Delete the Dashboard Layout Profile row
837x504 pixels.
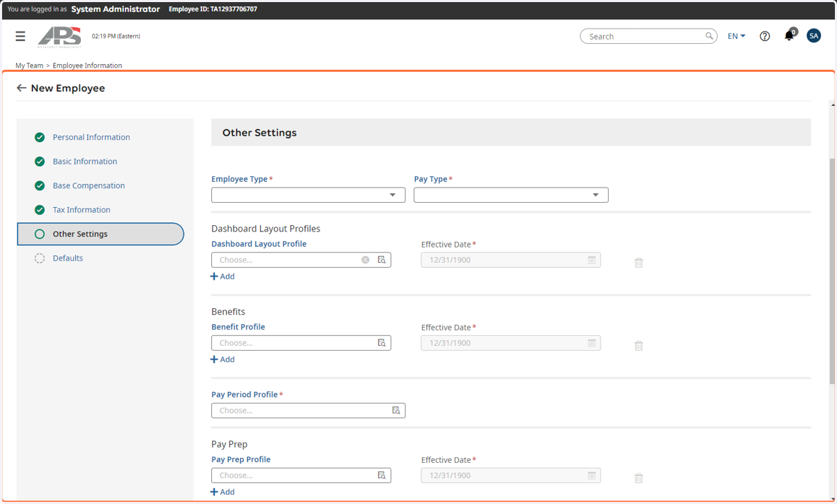coord(638,263)
